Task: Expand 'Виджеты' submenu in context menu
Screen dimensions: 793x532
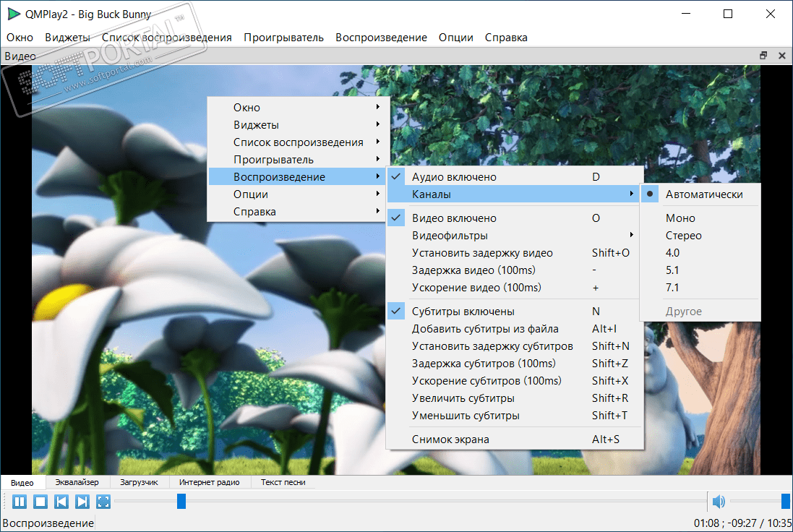Action: [299, 125]
